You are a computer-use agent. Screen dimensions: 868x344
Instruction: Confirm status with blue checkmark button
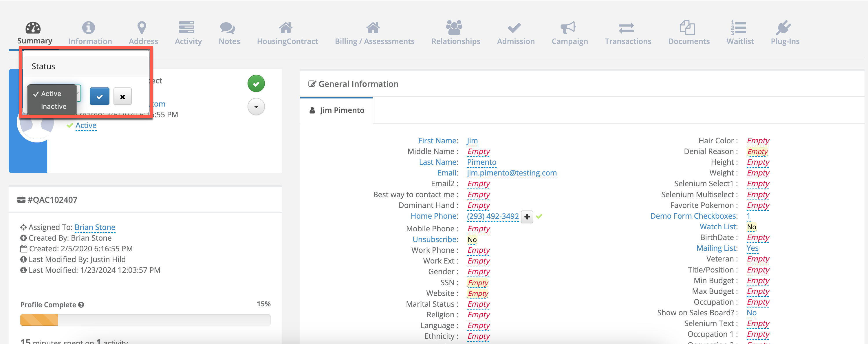99,97
